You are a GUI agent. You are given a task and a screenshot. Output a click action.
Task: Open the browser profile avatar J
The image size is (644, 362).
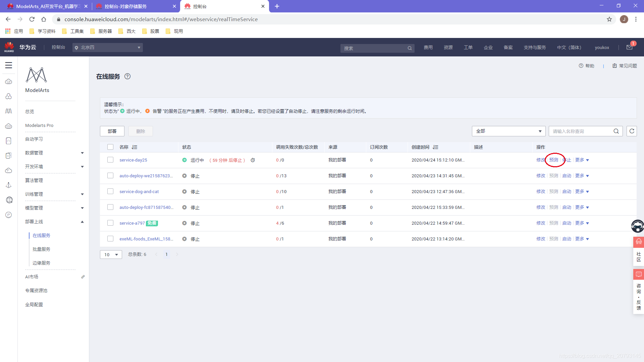[x=624, y=19]
